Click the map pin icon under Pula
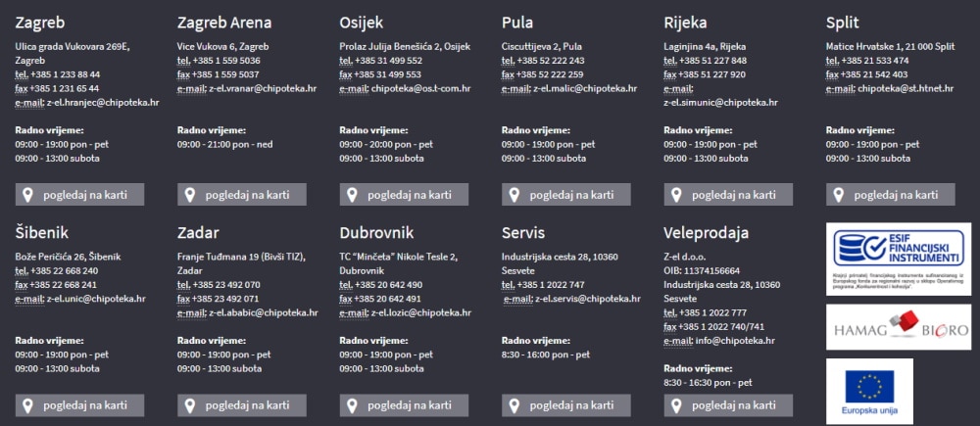Viewport: 980px width, 426px height. [x=514, y=195]
